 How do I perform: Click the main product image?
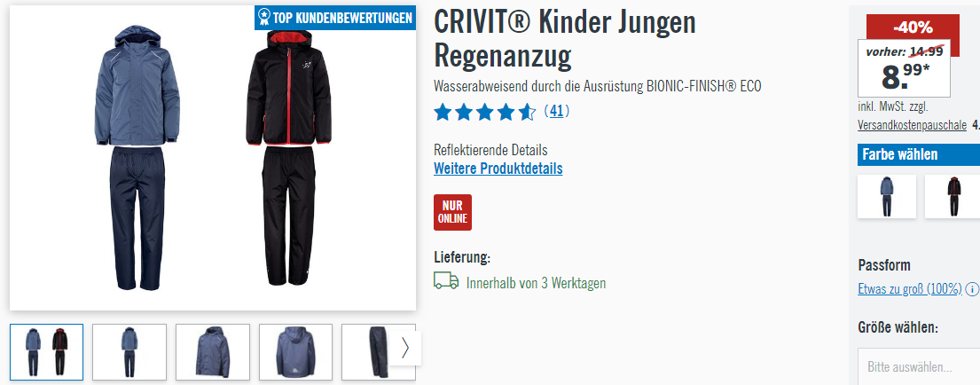click(213, 158)
